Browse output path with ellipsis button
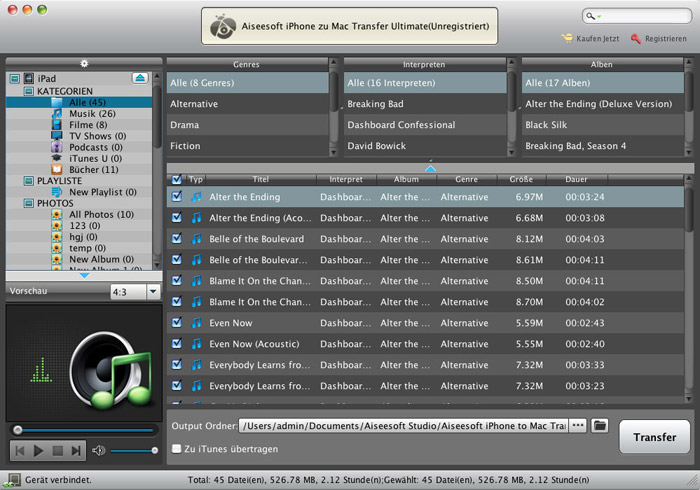 coord(578,425)
